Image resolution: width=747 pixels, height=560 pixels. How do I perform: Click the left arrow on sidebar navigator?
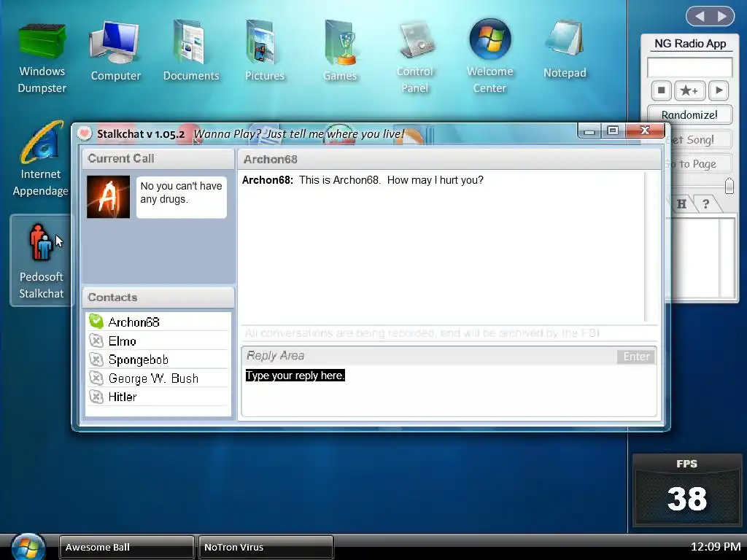[x=699, y=16]
